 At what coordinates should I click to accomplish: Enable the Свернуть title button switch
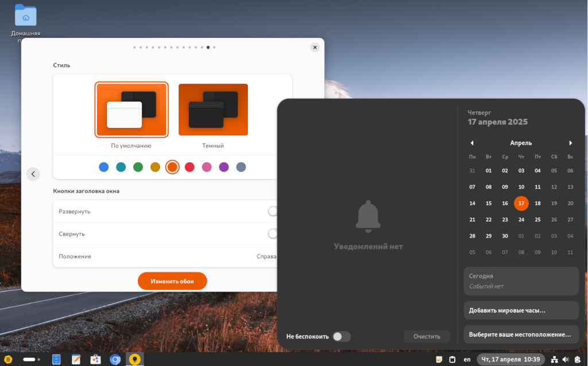pos(273,234)
